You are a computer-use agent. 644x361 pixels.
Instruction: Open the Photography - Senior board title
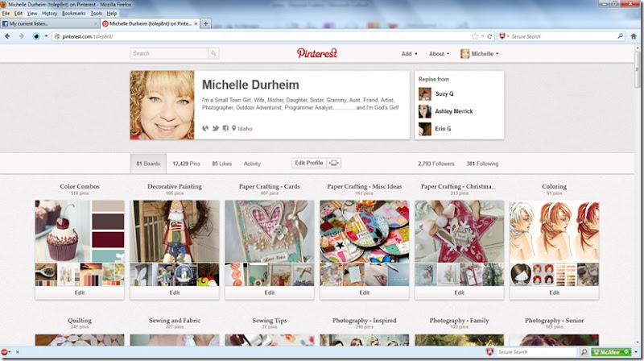(554, 320)
